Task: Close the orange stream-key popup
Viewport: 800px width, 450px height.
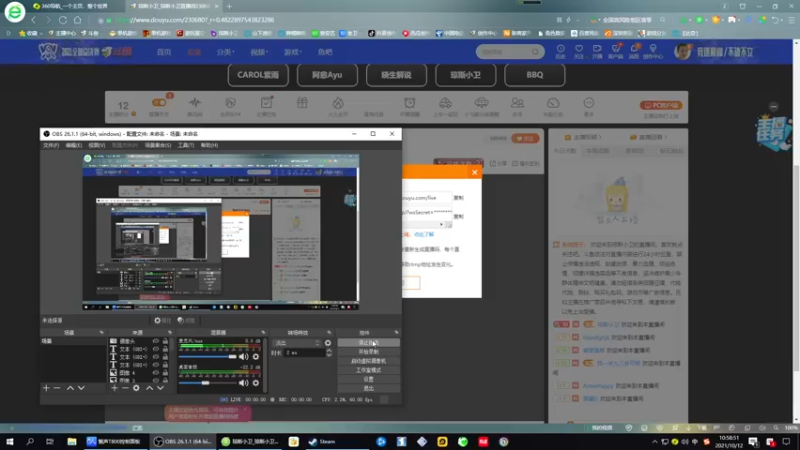Action: (x=474, y=172)
